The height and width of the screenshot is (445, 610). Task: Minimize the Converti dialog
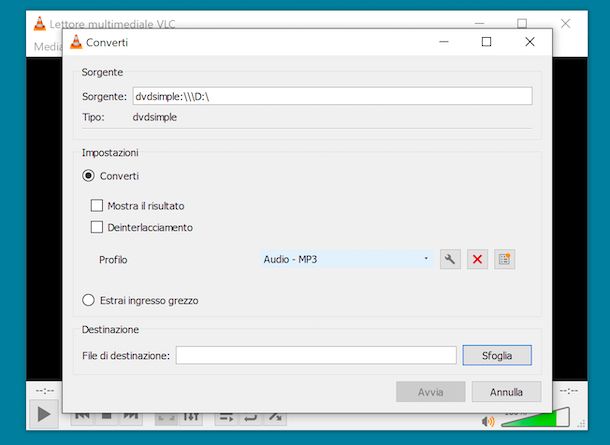444,42
